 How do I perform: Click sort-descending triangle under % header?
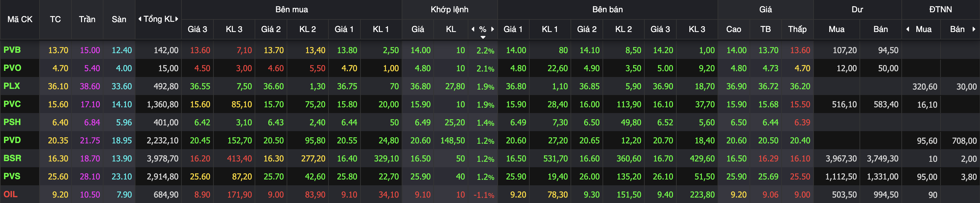(x=483, y=37)
